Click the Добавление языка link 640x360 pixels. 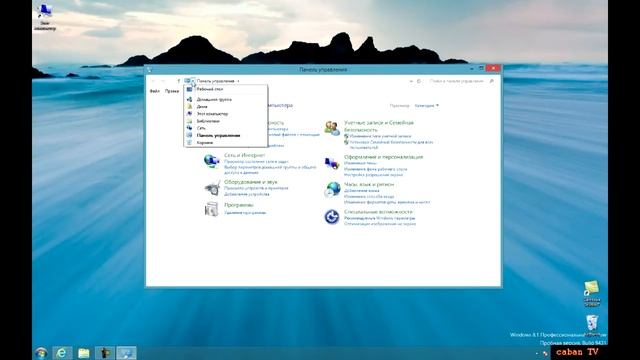[362, 191]
